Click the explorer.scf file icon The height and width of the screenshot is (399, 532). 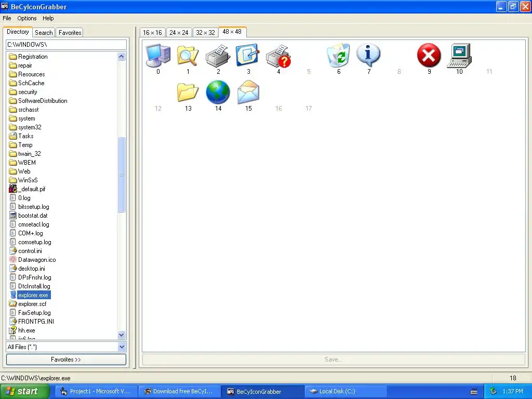pyautogui.click(x=13, y=303)
